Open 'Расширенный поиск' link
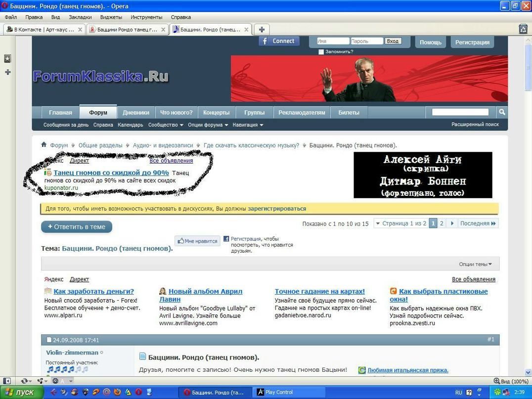The width and height of the screenshot is (532, 399). point(475,124)
